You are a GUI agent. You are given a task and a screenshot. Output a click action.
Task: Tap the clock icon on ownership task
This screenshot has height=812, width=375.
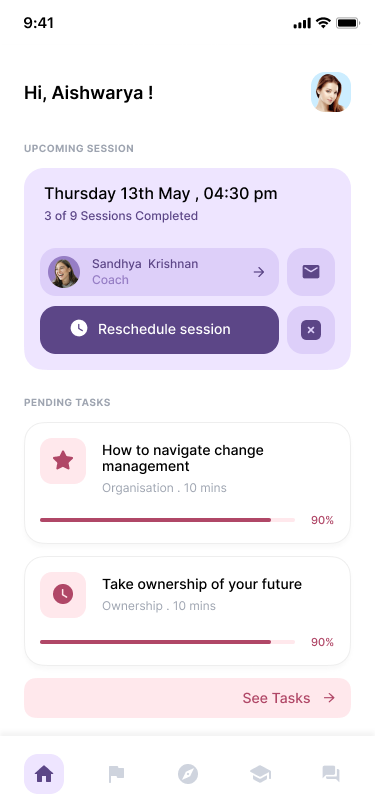tap(63, 594)
